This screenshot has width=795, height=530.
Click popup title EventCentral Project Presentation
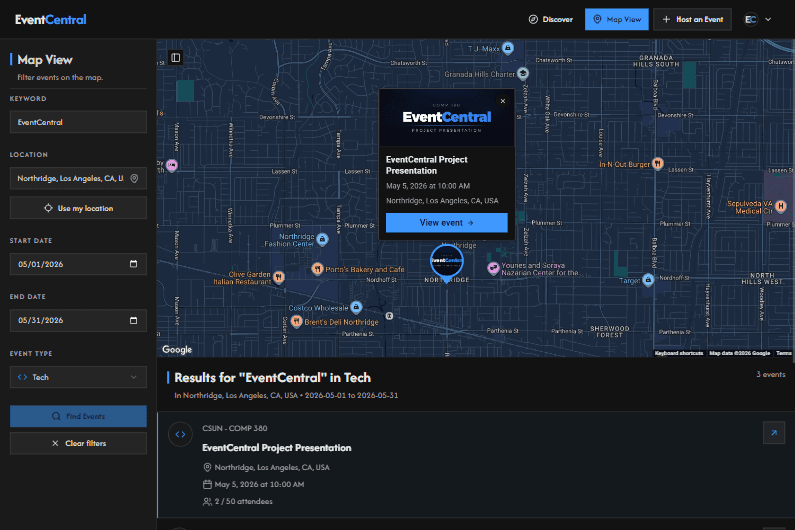click(x=426, y=165)
